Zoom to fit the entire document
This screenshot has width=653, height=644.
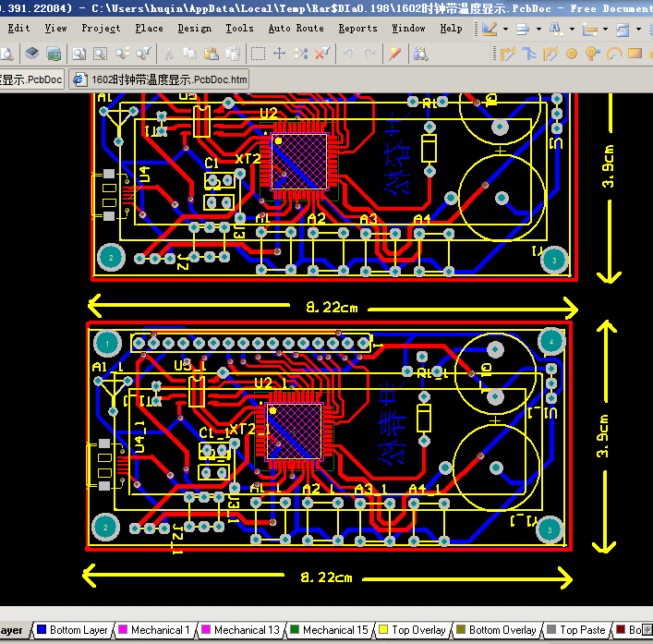point(79,54)
